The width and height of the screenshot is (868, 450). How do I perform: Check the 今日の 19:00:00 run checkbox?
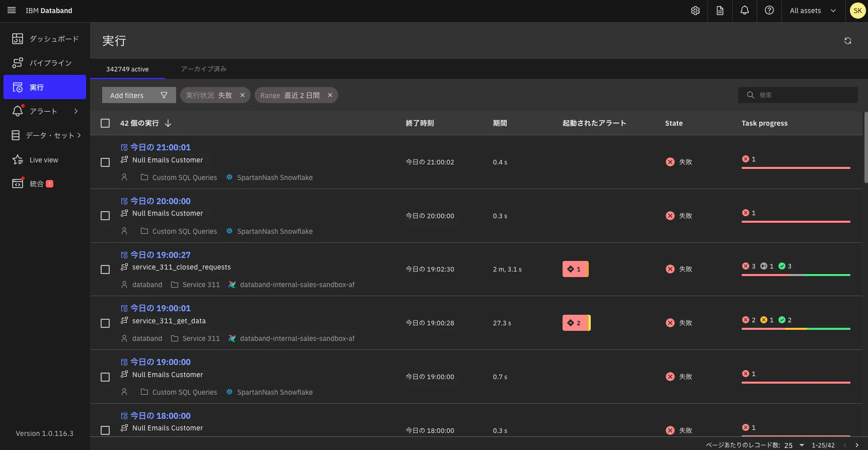click(x=105, y=377)
